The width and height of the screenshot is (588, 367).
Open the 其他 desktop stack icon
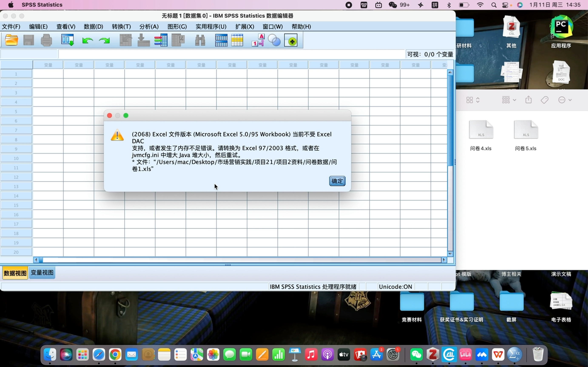(511, 32)
